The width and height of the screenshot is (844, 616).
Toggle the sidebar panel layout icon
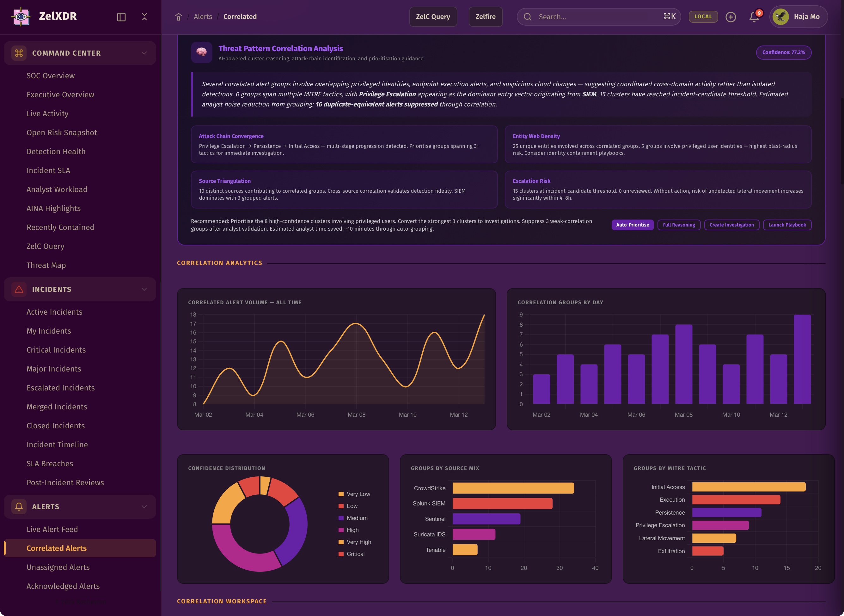[x=121, y=17]
